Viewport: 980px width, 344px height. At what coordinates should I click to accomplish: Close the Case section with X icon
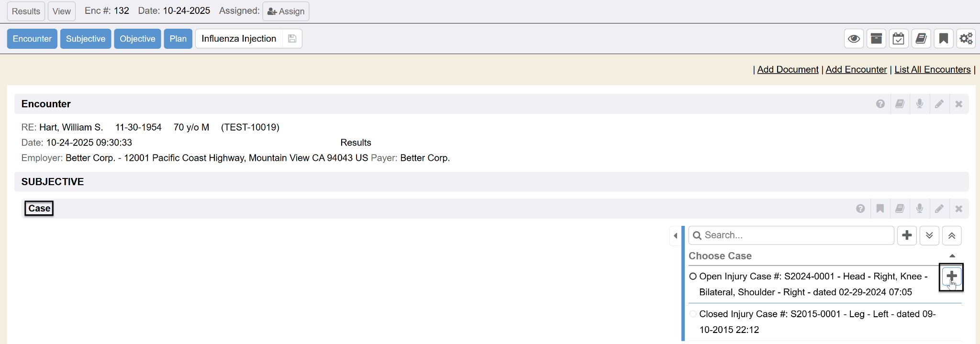click(x=959, y=209)
